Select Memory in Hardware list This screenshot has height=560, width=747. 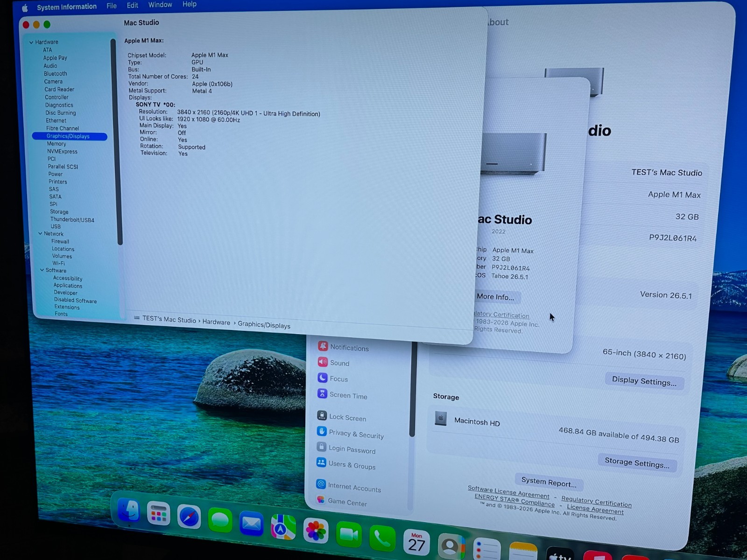(x=56, y=144)
